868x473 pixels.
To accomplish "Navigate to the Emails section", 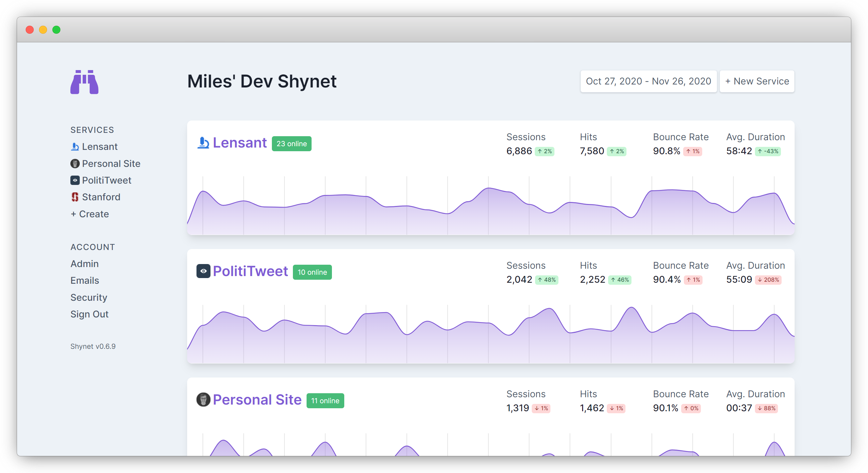I will [x=85, y=280].
